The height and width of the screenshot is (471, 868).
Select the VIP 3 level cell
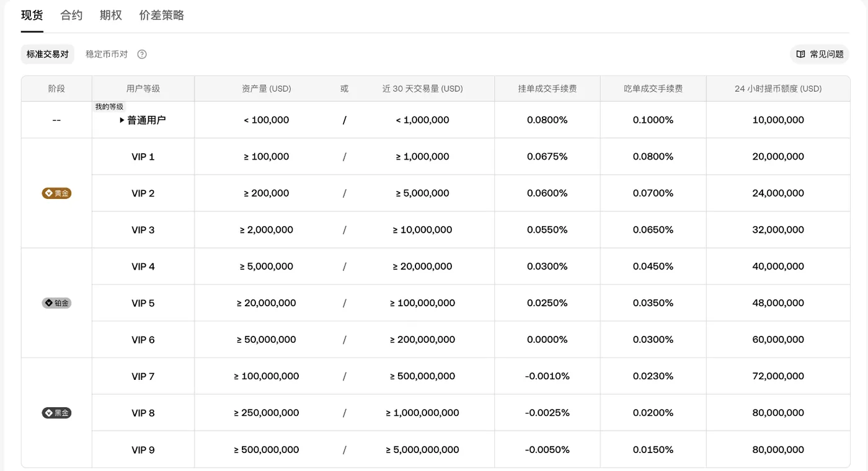click(143, 230)
